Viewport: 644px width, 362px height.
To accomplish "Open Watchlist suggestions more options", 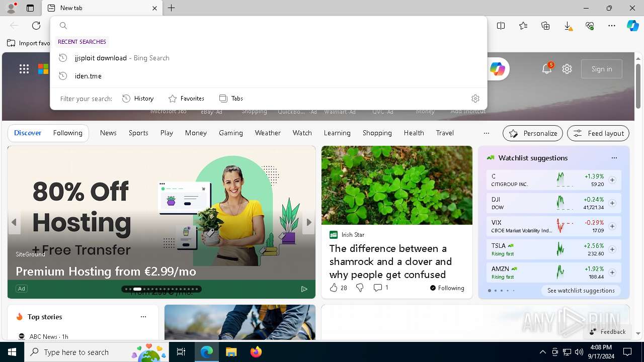I will click(614, 158).
